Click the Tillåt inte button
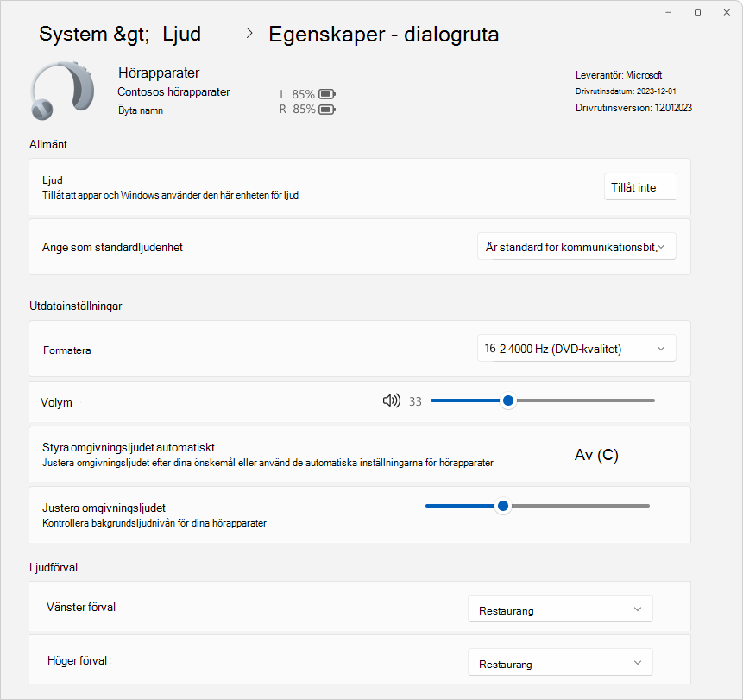Viewport: 743px width, 700px height. 640,187
